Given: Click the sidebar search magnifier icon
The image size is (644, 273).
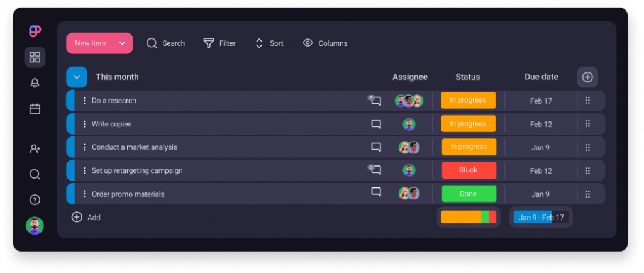Looking at the screenshot, I should (35, 174).
